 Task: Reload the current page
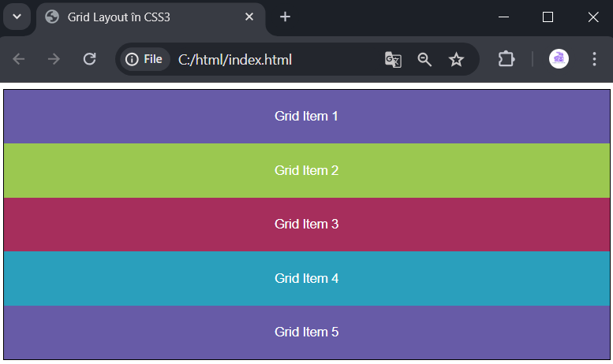pos(89,59)
